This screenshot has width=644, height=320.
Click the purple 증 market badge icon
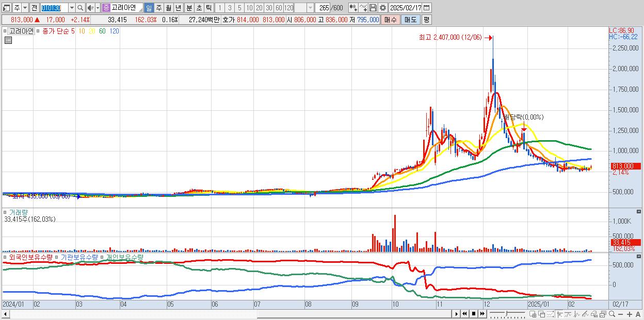click(x=106, y=8)
